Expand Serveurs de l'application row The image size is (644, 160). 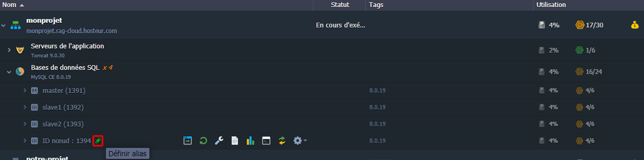[x=9, y=50]
